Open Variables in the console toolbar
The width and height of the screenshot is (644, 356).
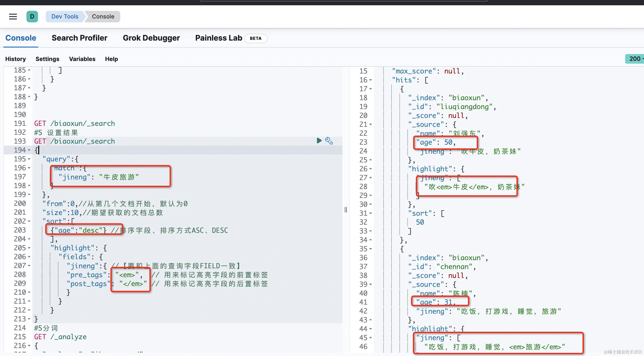(x=82, y=59)
